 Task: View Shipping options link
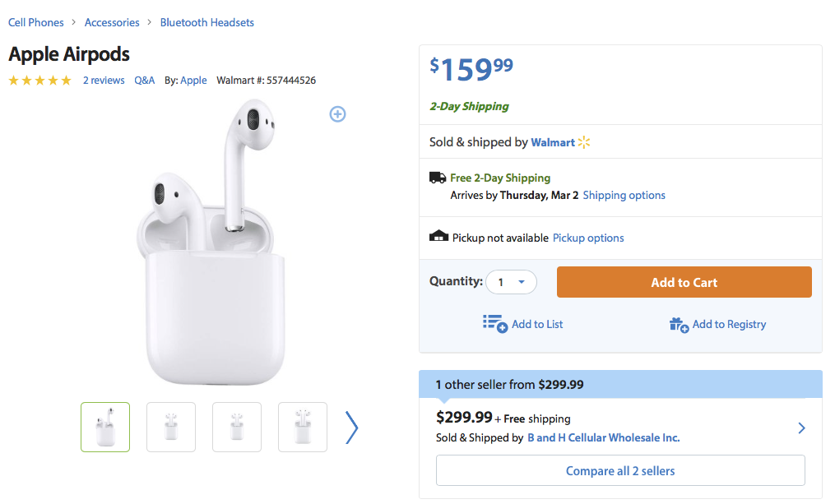pyautogui.click(x=624, y=196)
